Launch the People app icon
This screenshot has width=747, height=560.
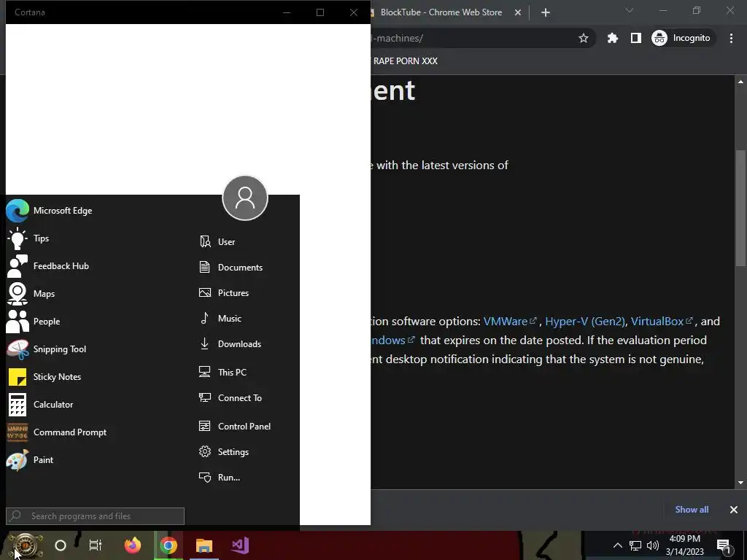[18, 321]
